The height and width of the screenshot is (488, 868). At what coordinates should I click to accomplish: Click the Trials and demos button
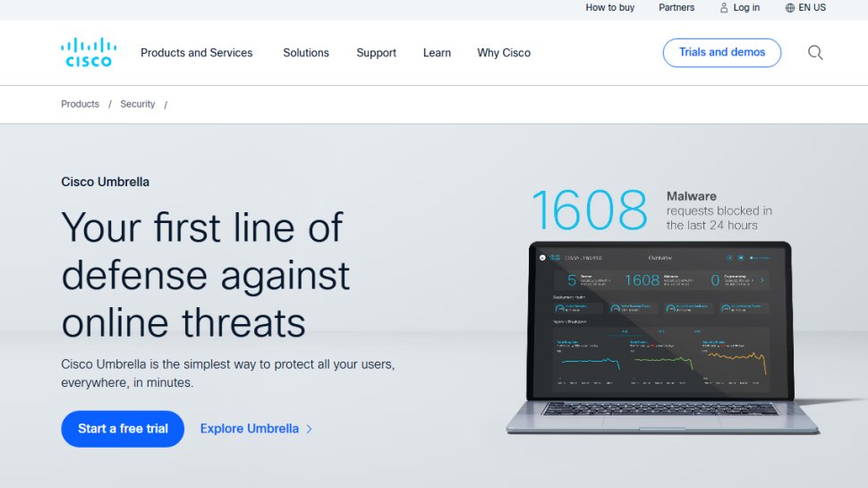point(722,53)
